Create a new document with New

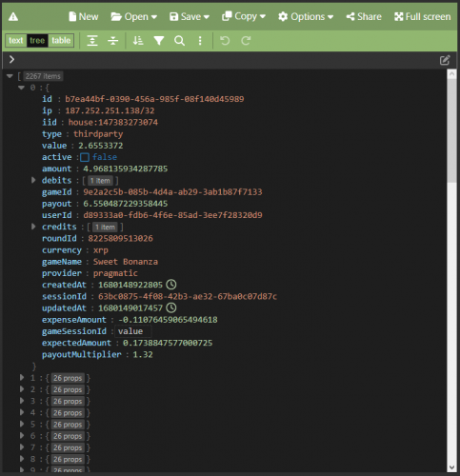coord(84,16)
